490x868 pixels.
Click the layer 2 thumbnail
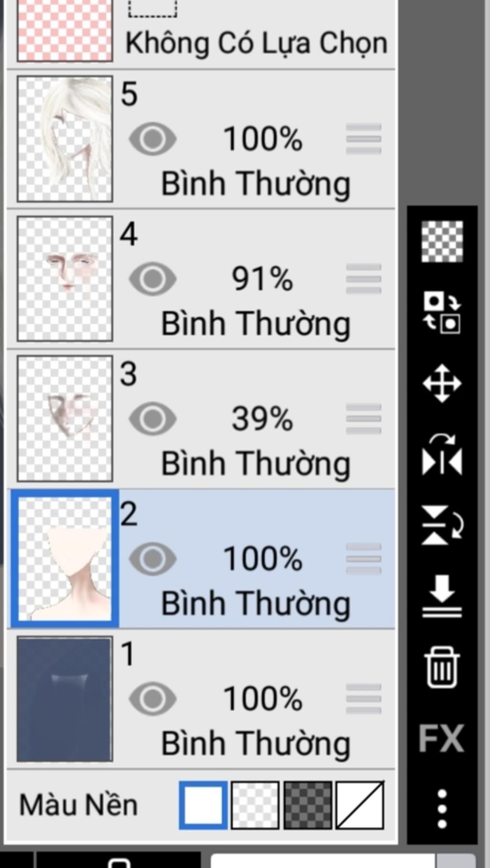(x=65, y=559)
